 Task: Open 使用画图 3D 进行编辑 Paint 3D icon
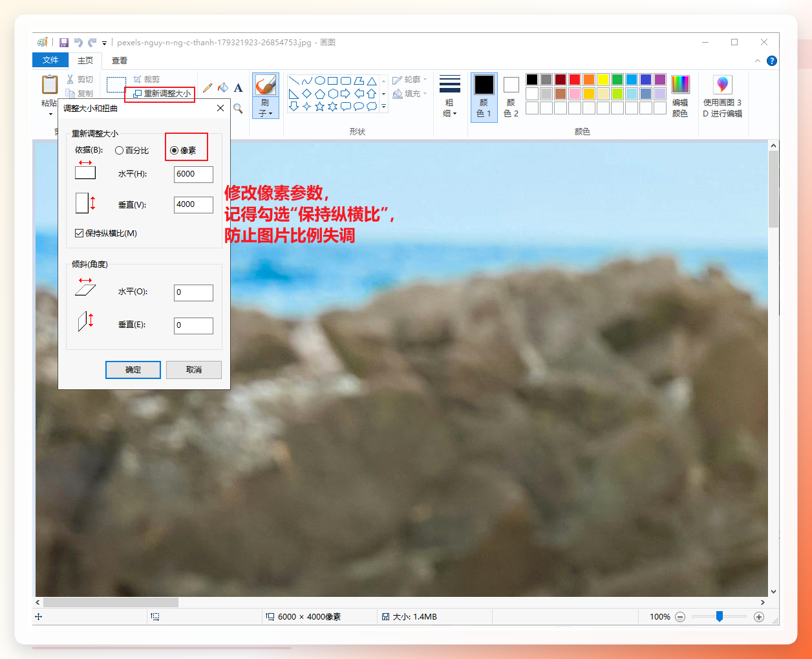(723, 85)
